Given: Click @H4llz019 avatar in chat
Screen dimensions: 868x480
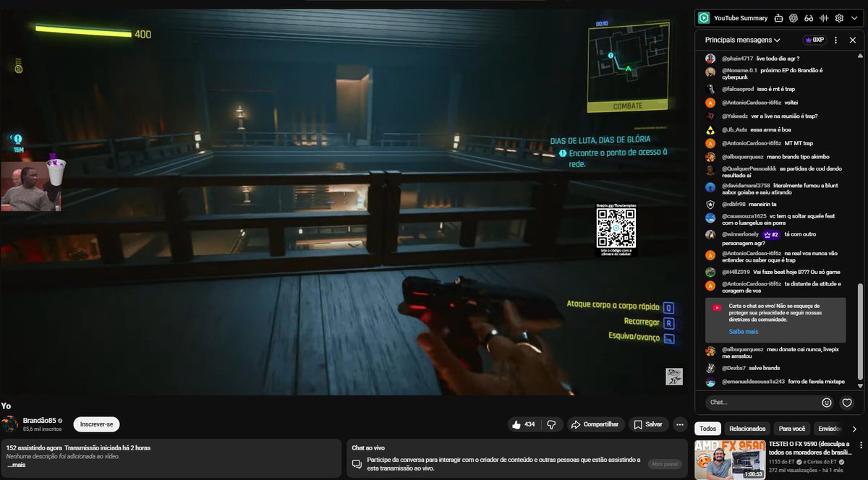Looking at the screenshot, I should pos(710,272).
